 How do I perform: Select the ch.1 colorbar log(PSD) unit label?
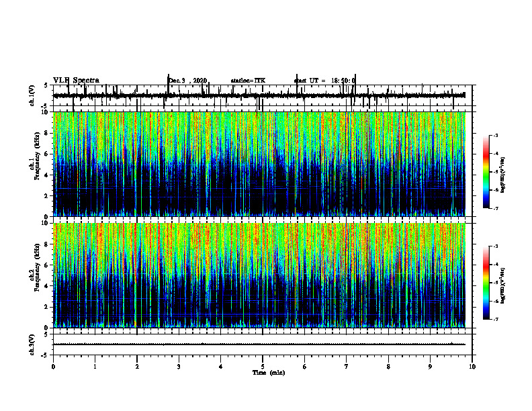click(x=502, y=175)
